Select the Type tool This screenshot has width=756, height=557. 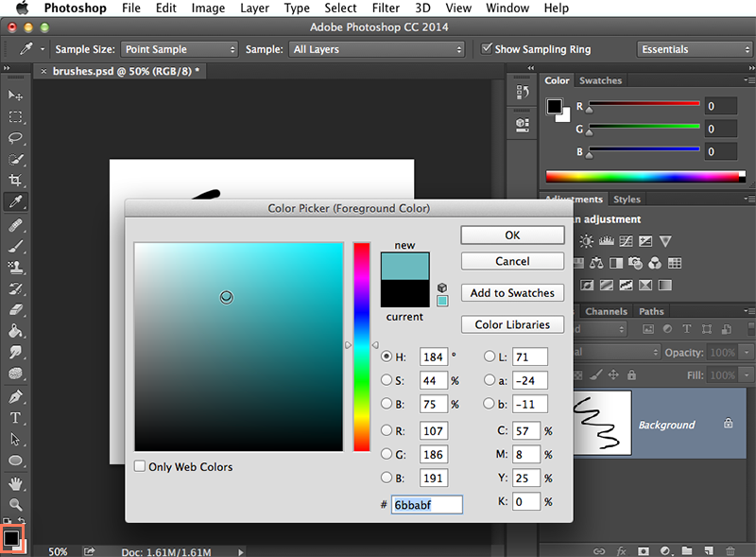15,419
